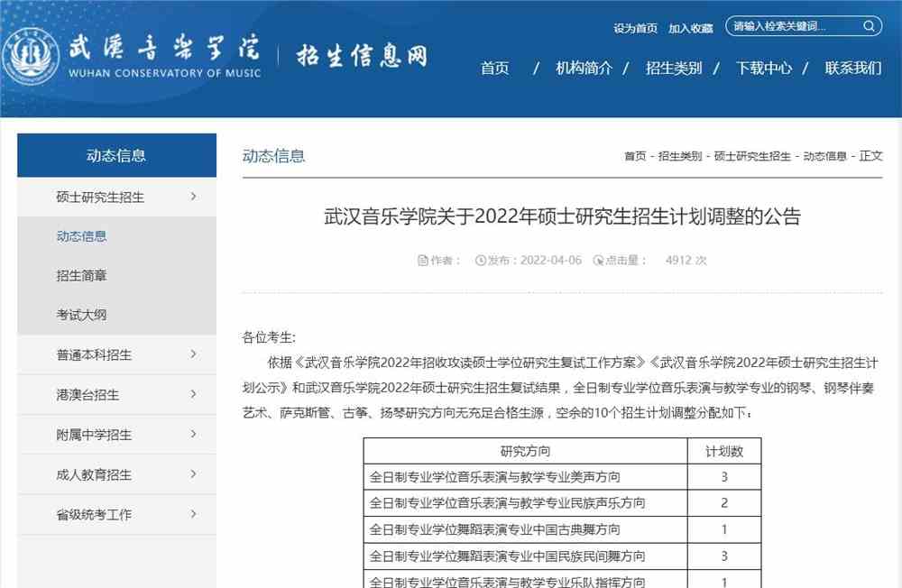Click table header 研究方向
The image size is (902, 588).
coord(525,451)
